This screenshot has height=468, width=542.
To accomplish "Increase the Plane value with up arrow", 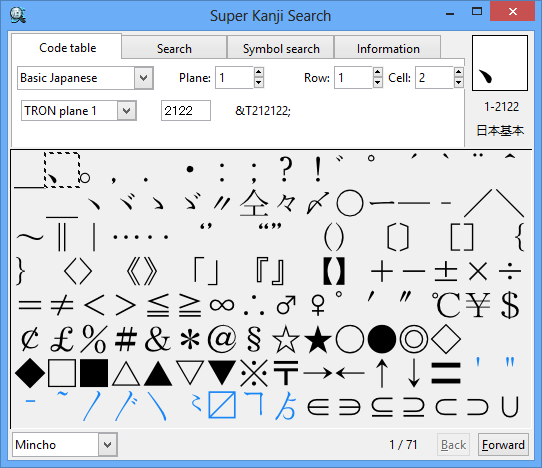I will pos(259,72).
